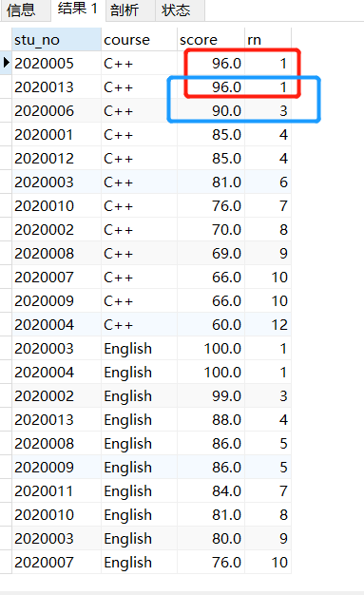Click score 96.0 in the 2020013 C++ row
364x595 pixels.
[x=211, y=87]
